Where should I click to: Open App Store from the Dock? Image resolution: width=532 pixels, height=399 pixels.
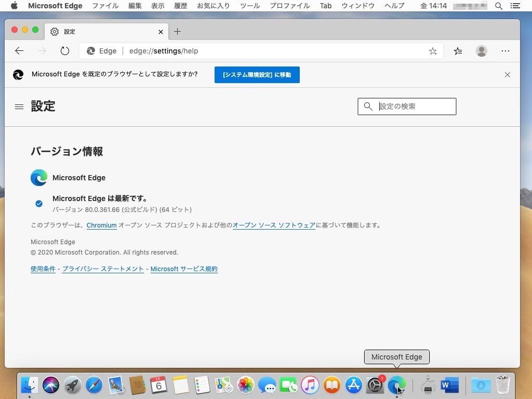click(353, 385)
